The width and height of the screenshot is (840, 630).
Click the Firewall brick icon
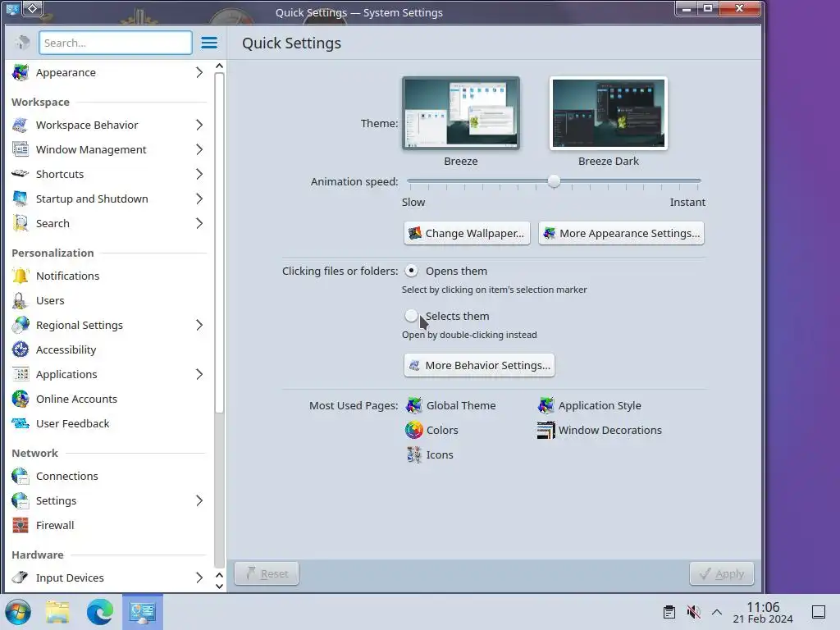pyautogui.click(x=21, y=526)
